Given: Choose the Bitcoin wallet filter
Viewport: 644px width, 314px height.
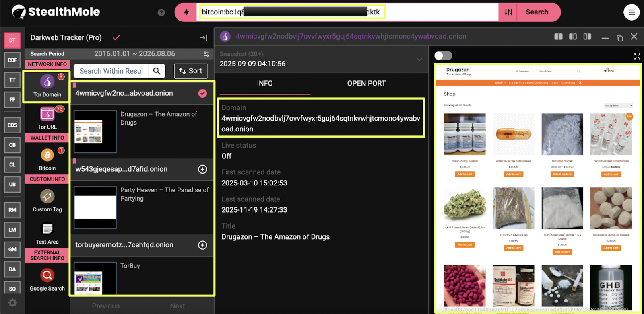Looking at the screenshot, I should 47,159.
